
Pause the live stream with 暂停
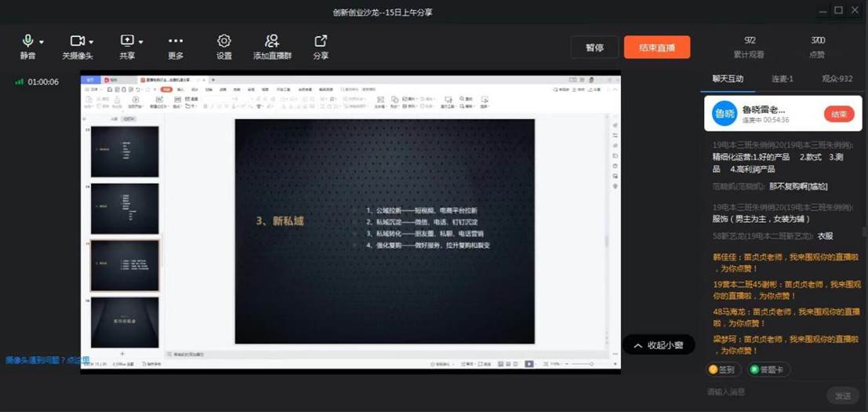pyautogui.click(x=594, y=47)
